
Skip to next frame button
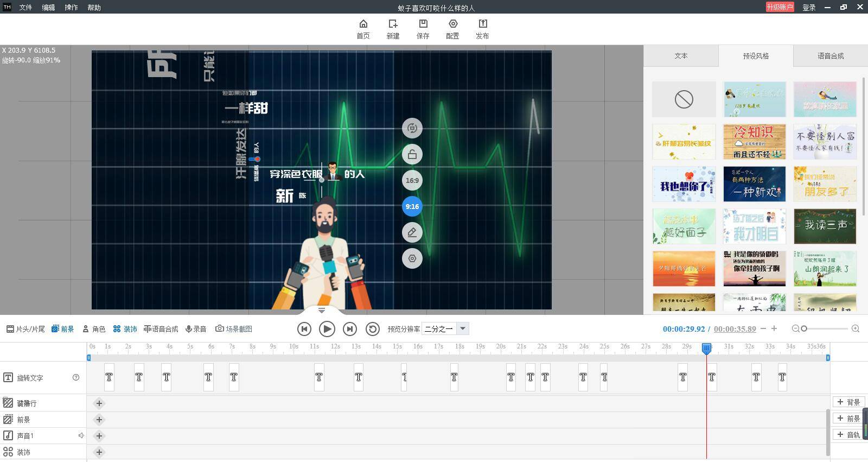tap(350, 329)
